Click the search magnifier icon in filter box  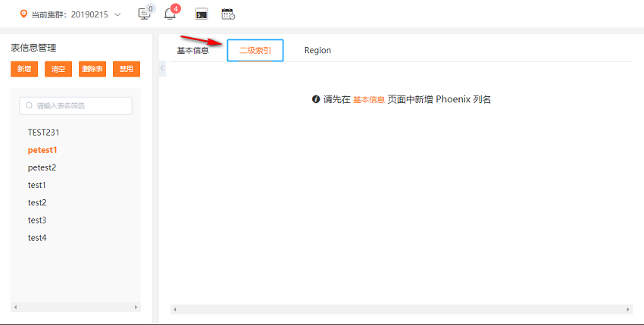29,105
